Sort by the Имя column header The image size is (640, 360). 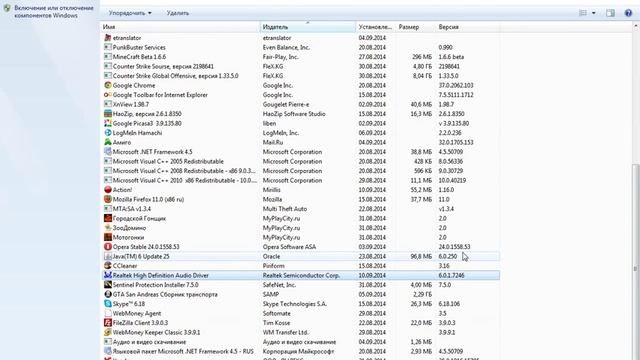[180, 27]
